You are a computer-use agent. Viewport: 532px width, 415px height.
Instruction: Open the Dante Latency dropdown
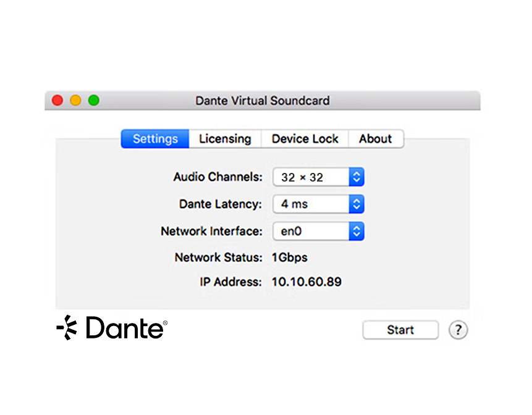[x=319, y=204]
